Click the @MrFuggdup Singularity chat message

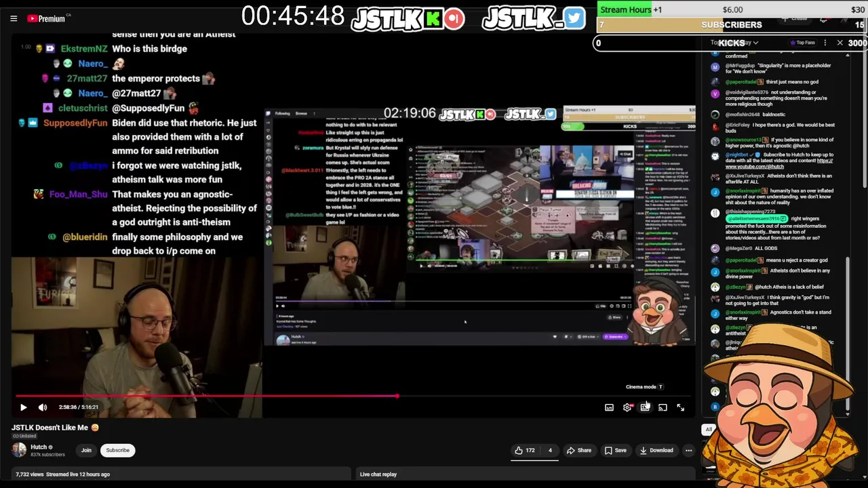click(777, 68)
